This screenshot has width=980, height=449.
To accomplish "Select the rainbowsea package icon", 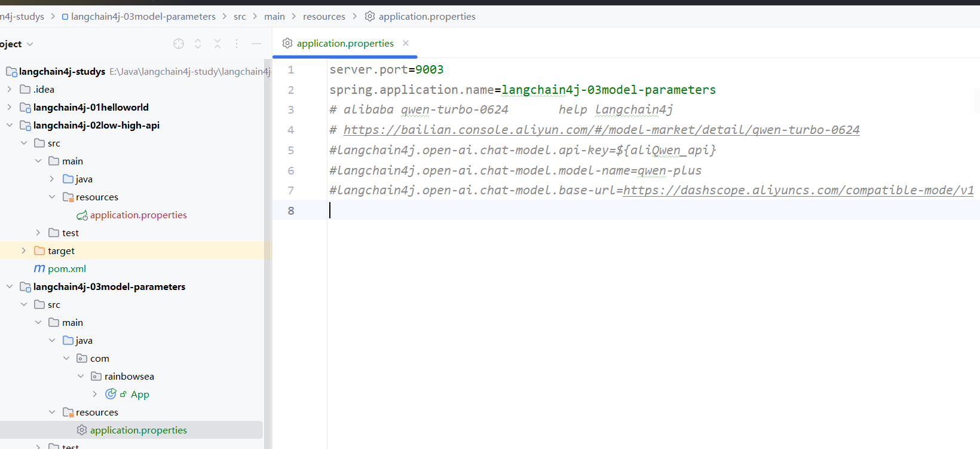I will click(96, 376).
